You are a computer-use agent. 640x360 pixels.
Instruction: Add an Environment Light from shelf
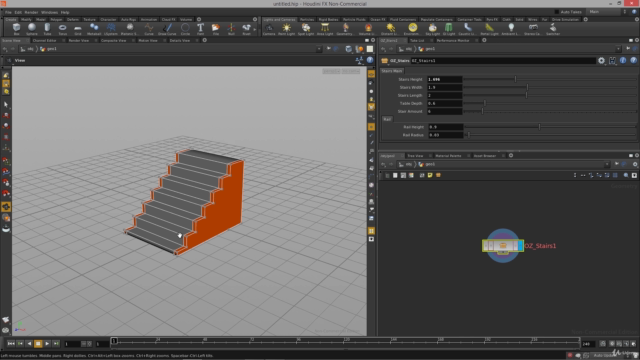(x=413, y=29)
